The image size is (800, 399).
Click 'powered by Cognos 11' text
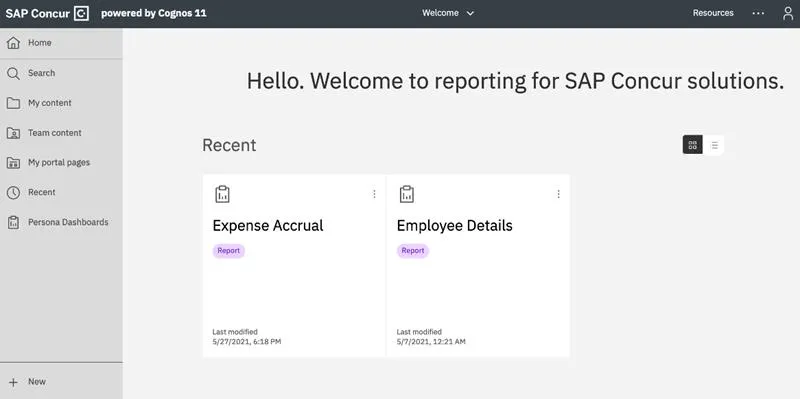click(x=154, y=14)
